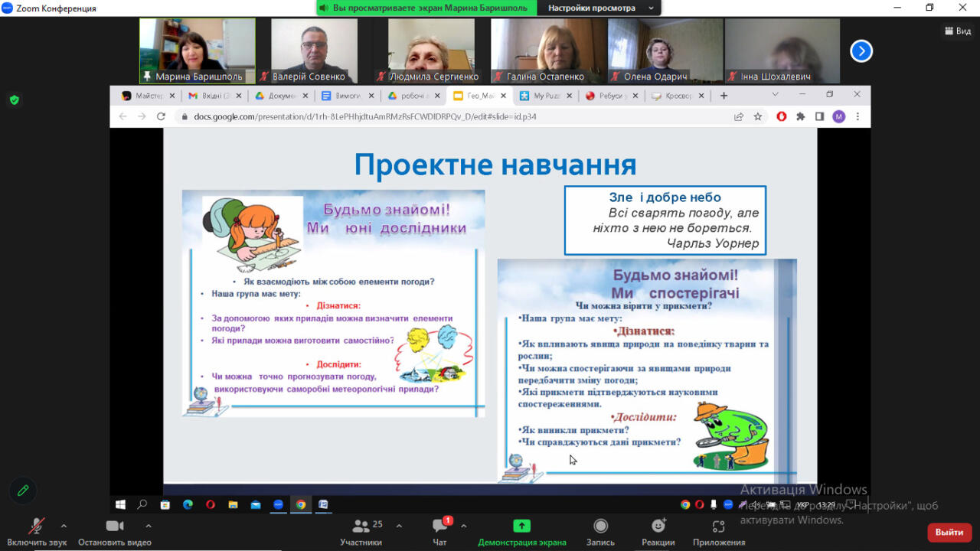
Task: Open the purple M profile avatar
Action: 839,116
